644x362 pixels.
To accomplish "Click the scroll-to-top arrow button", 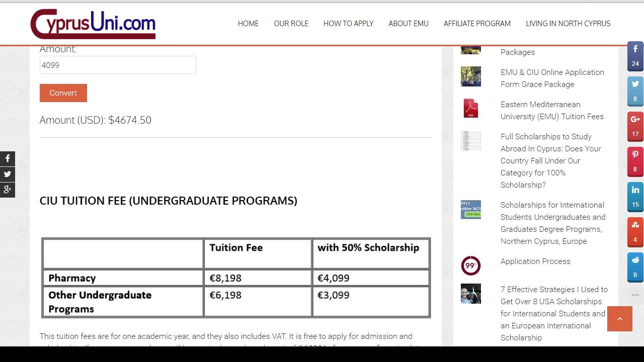I will pyautogui.click(x=620, y=319).
